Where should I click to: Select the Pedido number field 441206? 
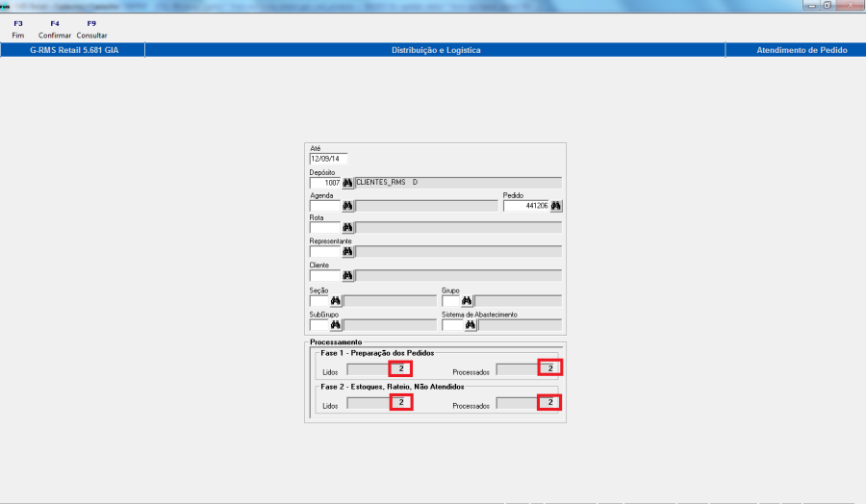point(526,206)
